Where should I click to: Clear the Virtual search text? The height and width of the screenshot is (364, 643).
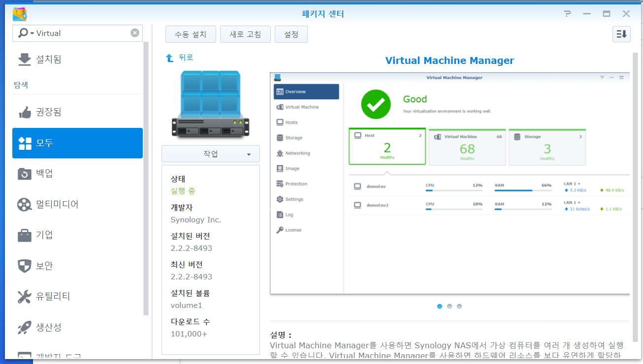[134, 33]
